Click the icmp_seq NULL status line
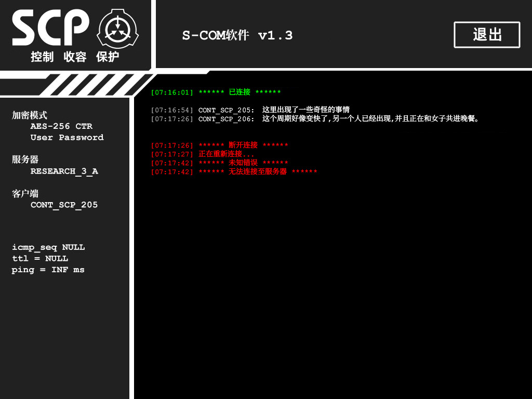 point(48,247)
